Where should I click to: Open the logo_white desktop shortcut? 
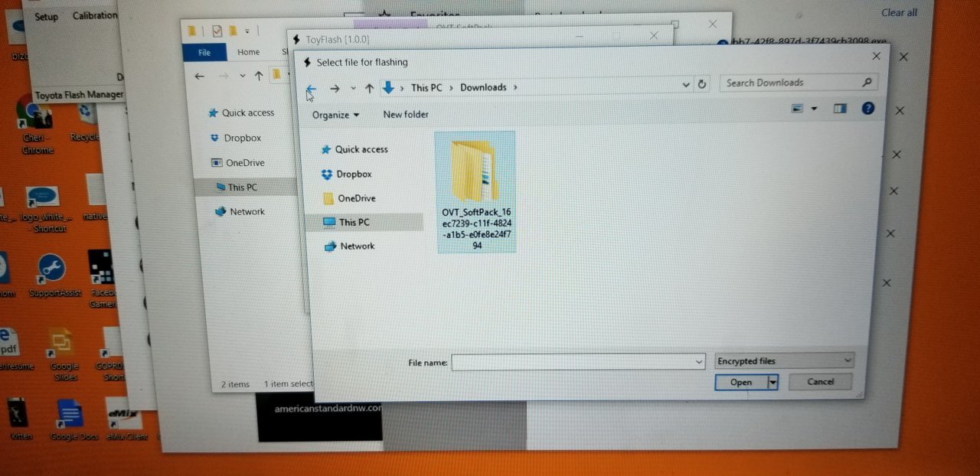(x=43, y=209)
